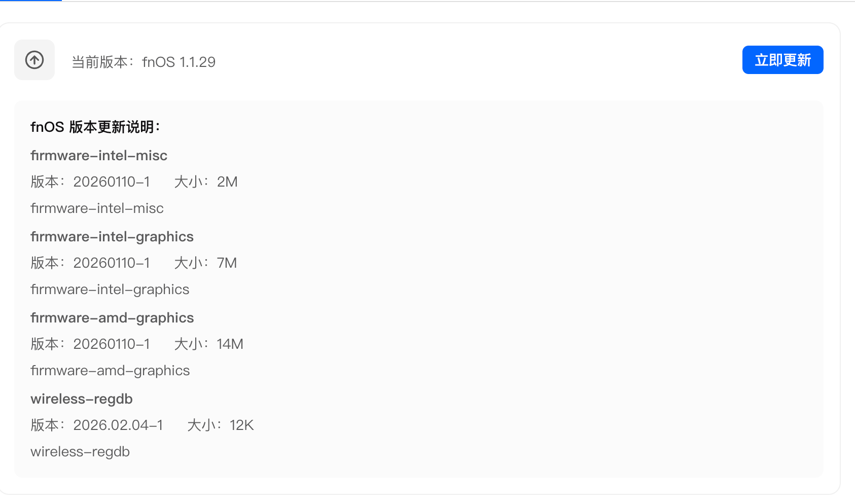Image resolution: width=855 pixels, height=504 pixels.
Task: Click the bold firmware-amd-graphics package title
Action: tap(112, 318)
